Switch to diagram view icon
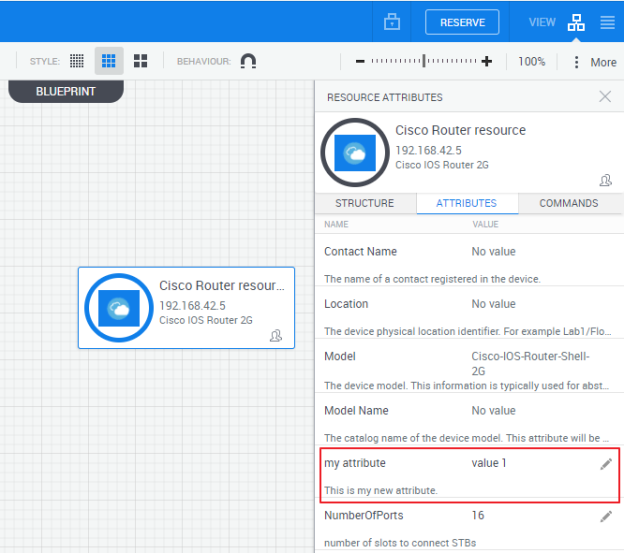 click(x=576, y=22)
